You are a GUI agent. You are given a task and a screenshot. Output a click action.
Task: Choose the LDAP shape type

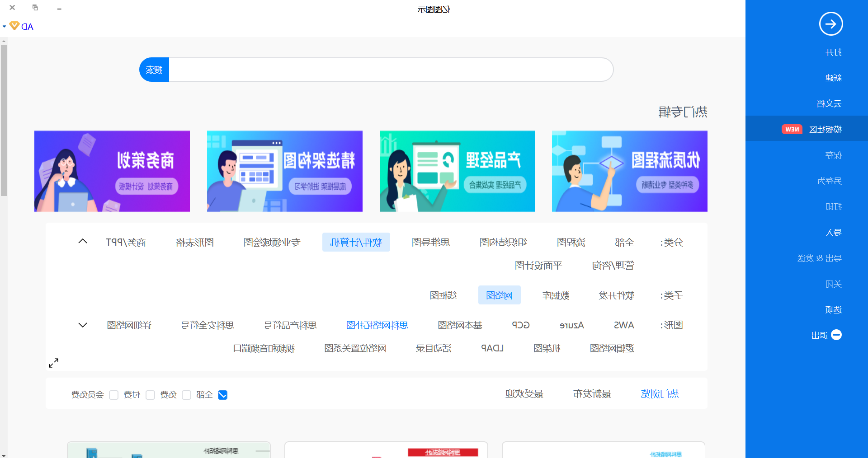point(492,348)
